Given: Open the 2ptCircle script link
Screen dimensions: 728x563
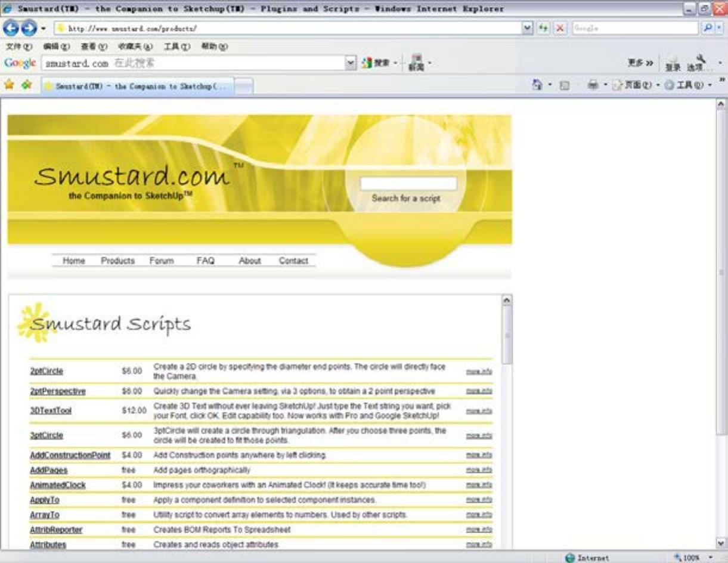Looking at the screenshot, I should tap(47, 371).
